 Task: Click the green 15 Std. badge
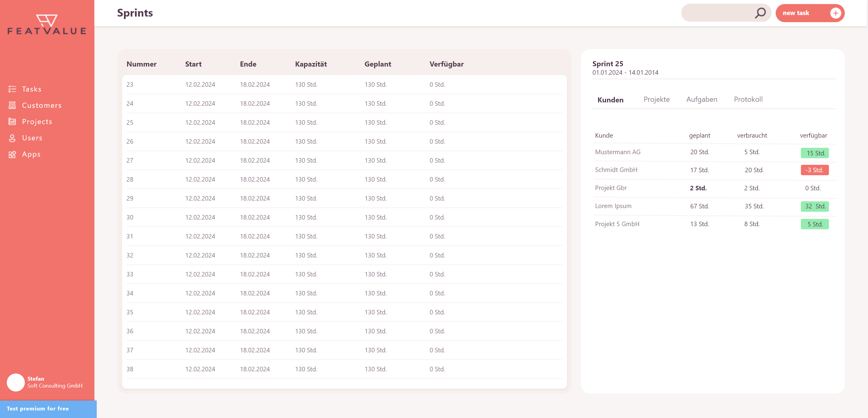tap(814, 153)
